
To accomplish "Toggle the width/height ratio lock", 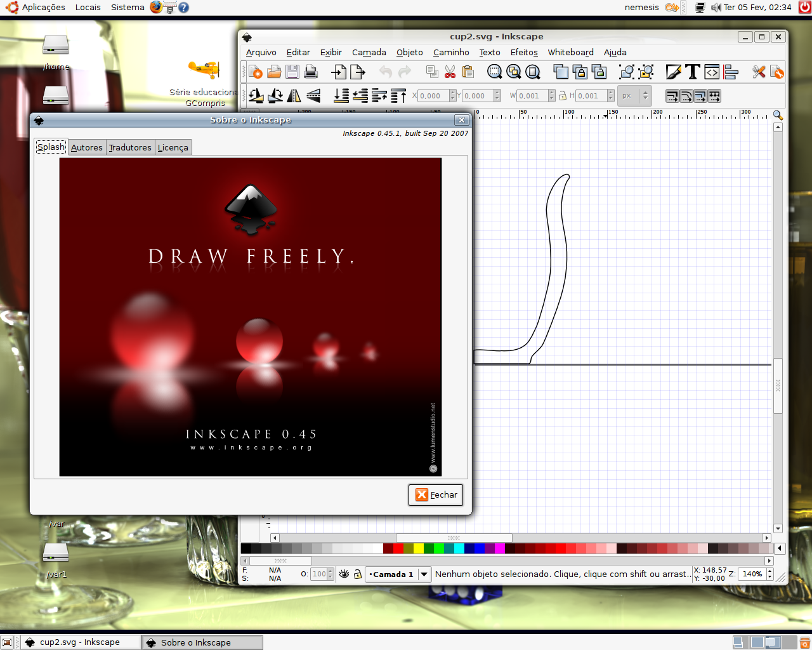I will pos(562,96).
